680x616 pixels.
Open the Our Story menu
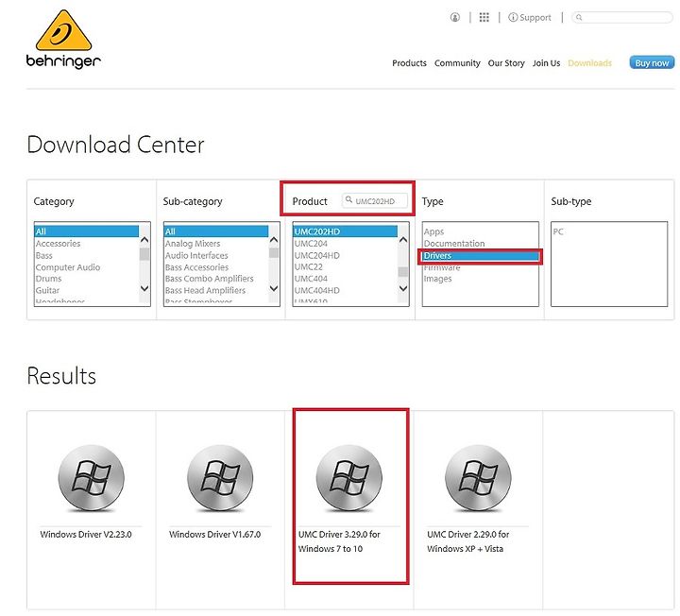506,63
